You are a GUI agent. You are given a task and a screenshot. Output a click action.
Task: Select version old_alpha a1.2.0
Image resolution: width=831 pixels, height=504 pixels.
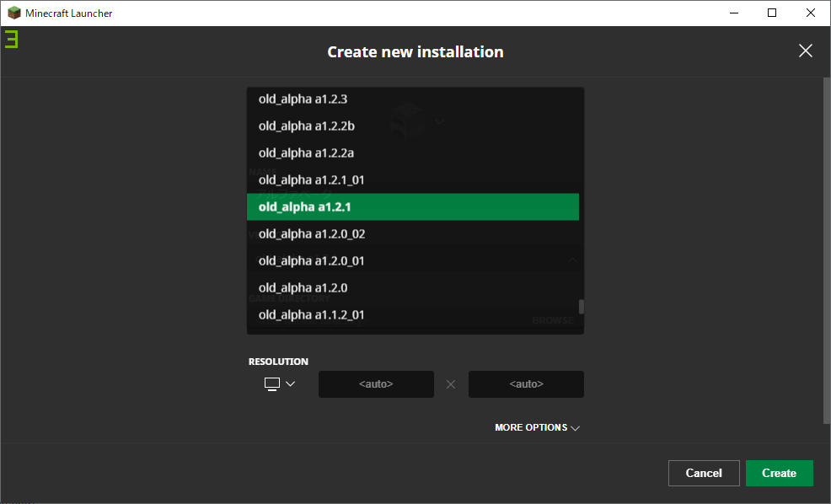pos(413,288)
